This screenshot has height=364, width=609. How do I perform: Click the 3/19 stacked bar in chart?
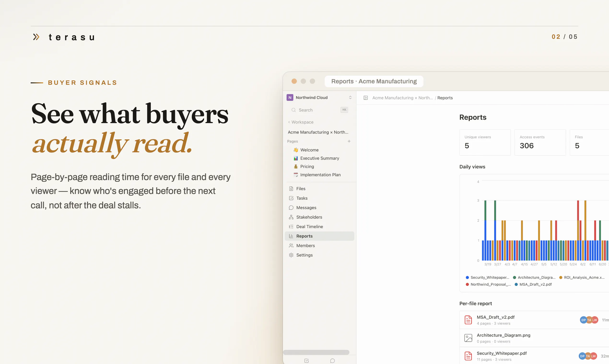tap(485, 230)
